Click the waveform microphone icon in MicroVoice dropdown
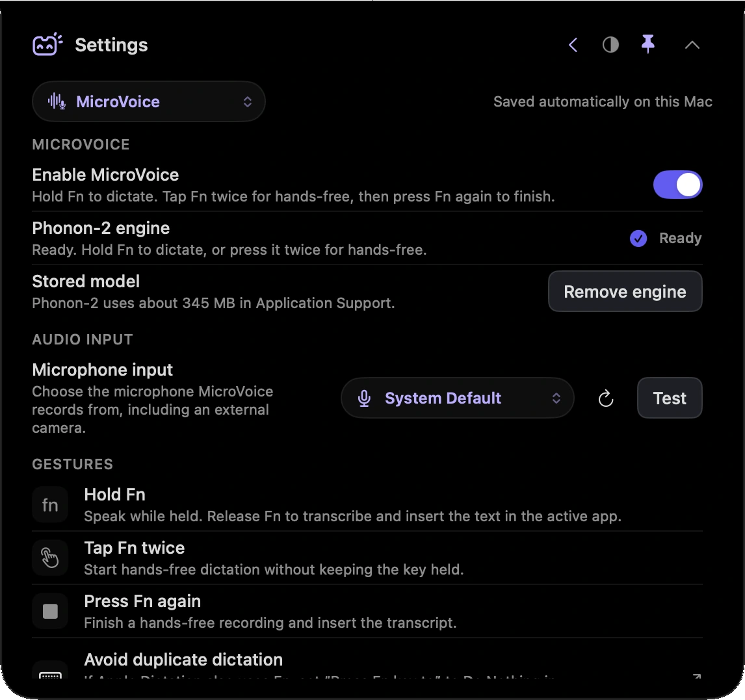The height and width of the screenshot is (700, 745). (57, 101)
